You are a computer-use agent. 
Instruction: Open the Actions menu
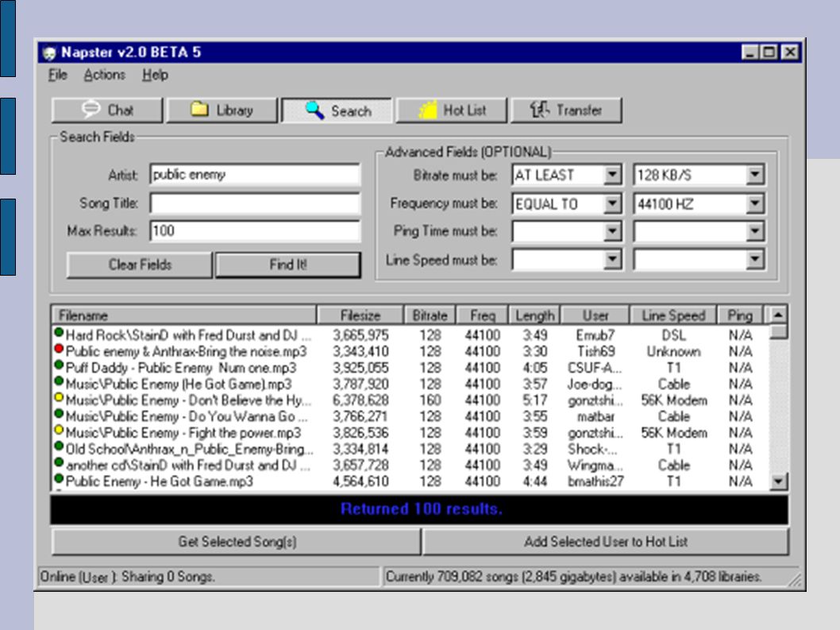[105, 75]
